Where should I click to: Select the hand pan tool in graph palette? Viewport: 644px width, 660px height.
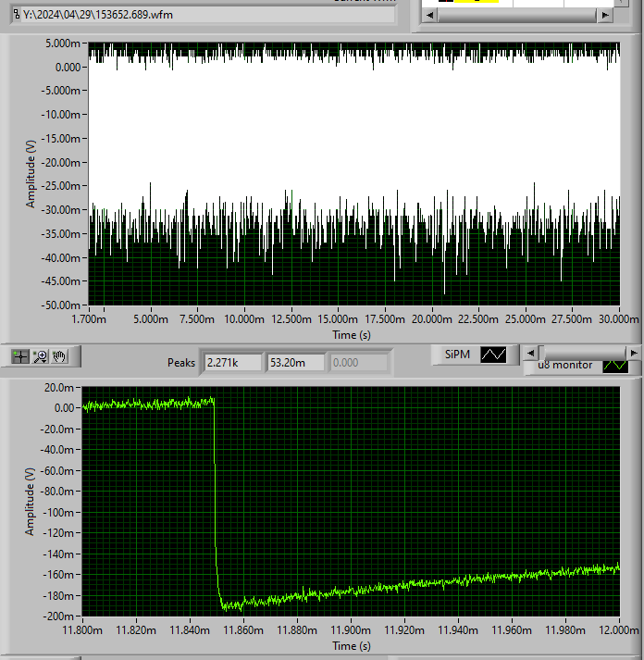[59, 355]
